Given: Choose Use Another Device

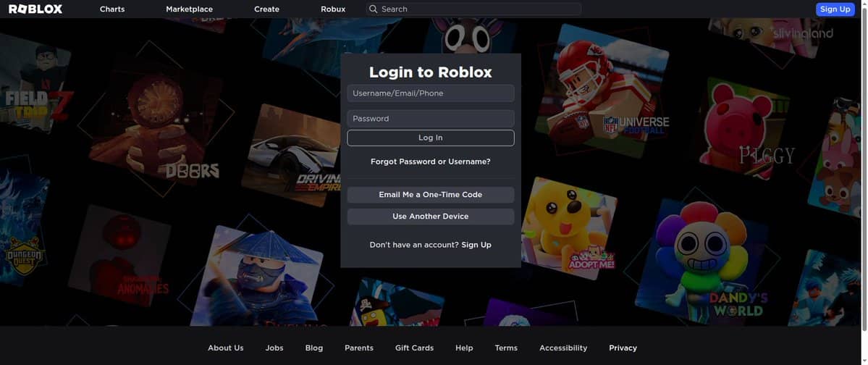Looking at the screenshot, I should (431, 217).
